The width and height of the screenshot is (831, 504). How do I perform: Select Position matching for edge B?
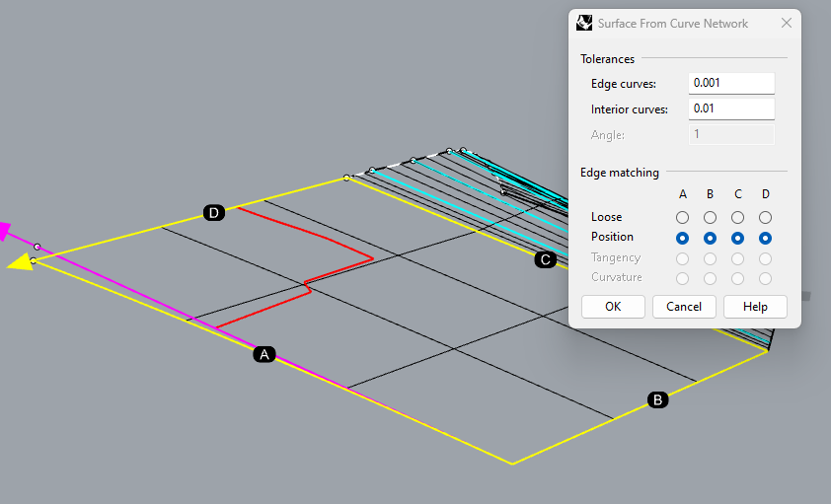[711, 239]
